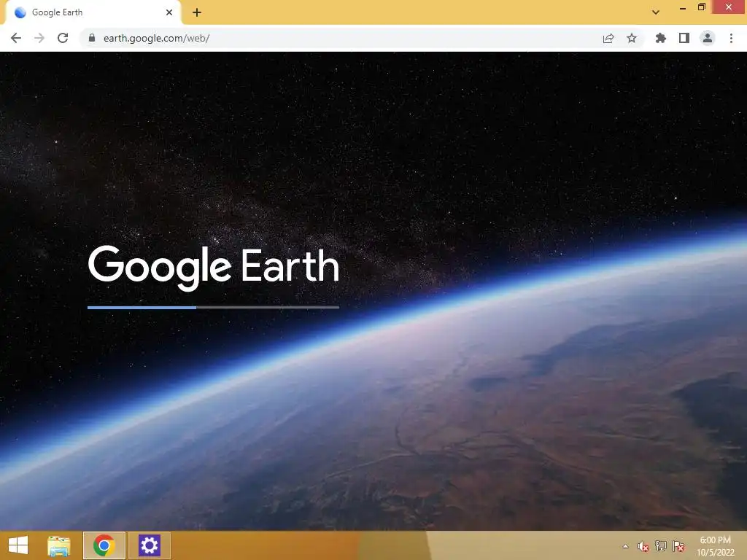Open the Action Center flag icon
Viewport: 747px width, 560px height.
click(678, 546)
